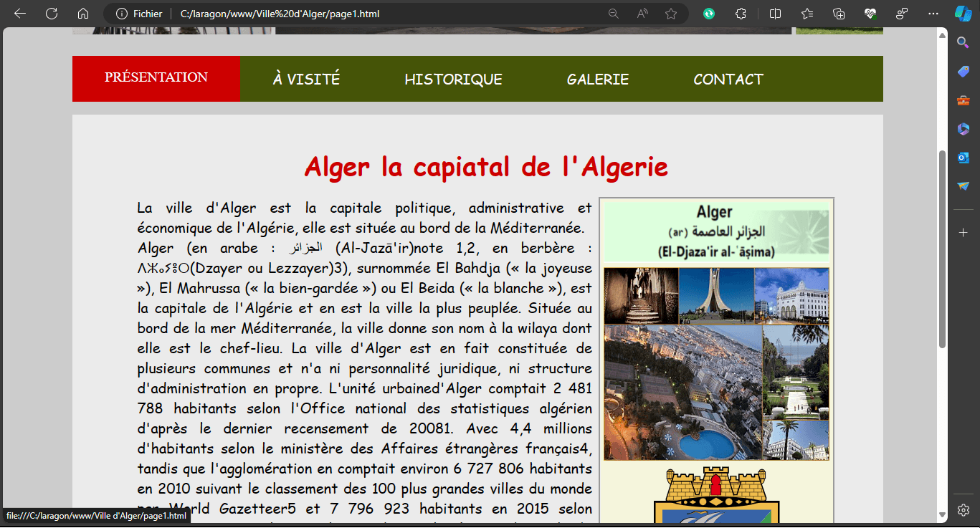Open the Collections panel
Image resolution: width=980 pixels, height=528 pixels.
[839, 14]
